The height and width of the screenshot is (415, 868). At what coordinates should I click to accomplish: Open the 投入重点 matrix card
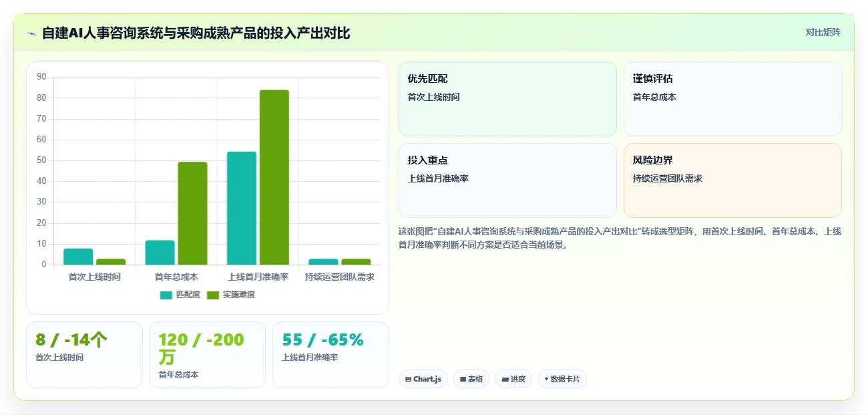coord(507,180)
